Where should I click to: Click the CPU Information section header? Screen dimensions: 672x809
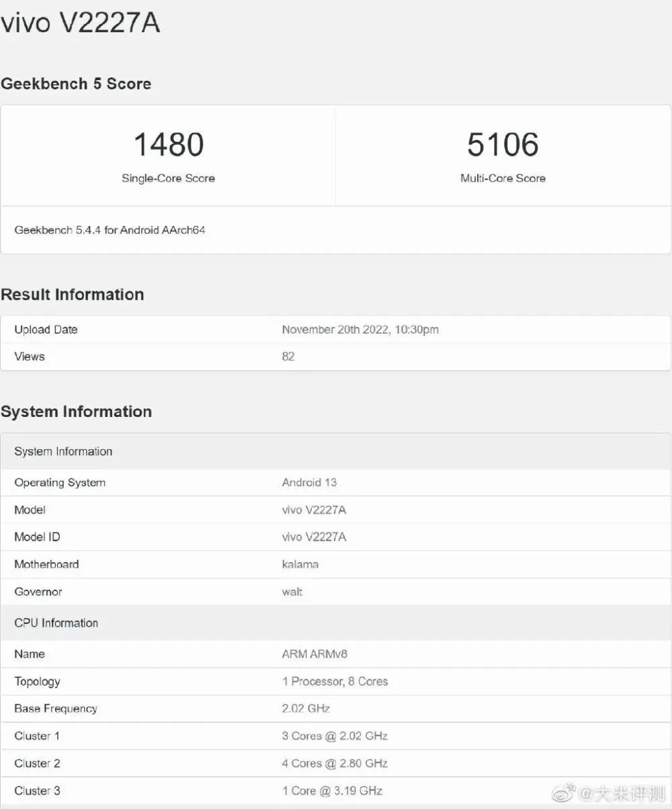[x=56, y=623]
